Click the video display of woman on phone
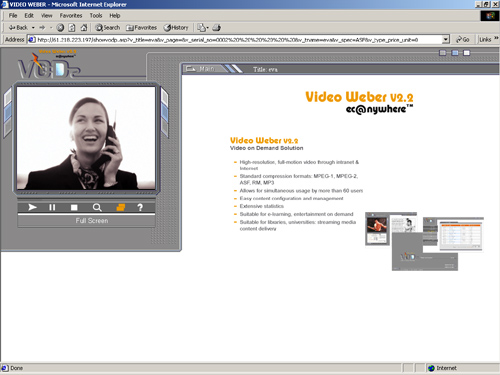Screen dimensions: 500x375 [86, 138]
